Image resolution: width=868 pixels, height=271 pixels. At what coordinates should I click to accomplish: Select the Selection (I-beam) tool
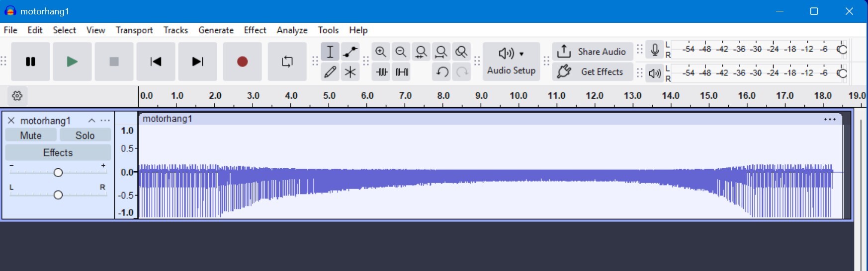pos(330,52)
